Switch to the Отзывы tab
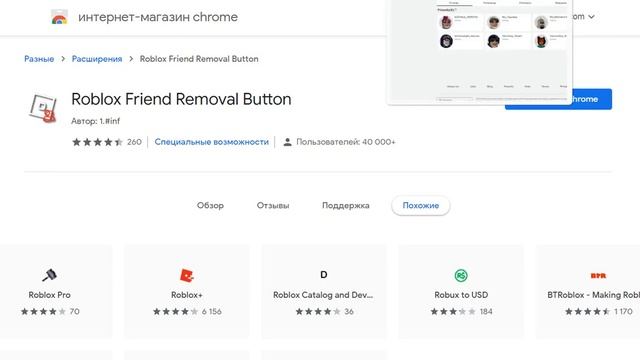This screenshot has height=360, width=640. pyautogui.click(x=273, y=205)
